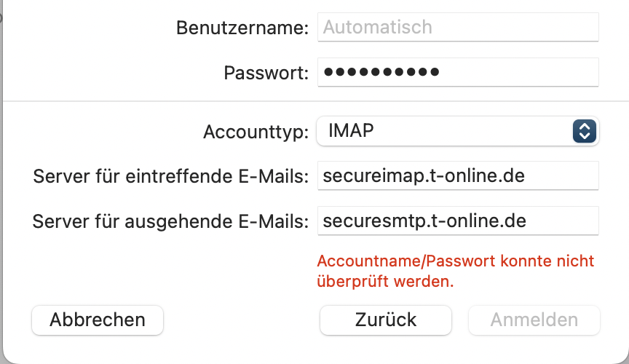Click the "Accounttyp:" label

[256, 132]
